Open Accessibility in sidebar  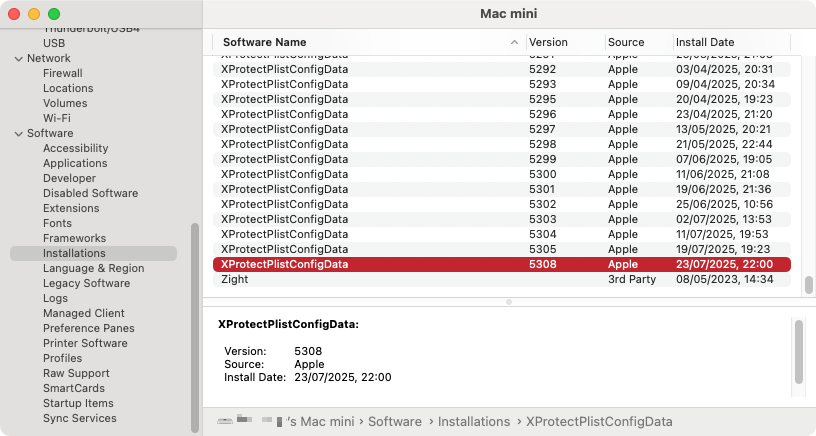pos(75,148)
